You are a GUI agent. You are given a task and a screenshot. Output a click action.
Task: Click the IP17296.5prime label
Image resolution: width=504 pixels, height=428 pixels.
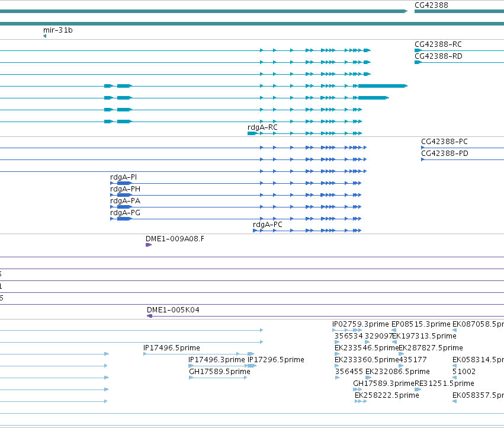point(276,360)
